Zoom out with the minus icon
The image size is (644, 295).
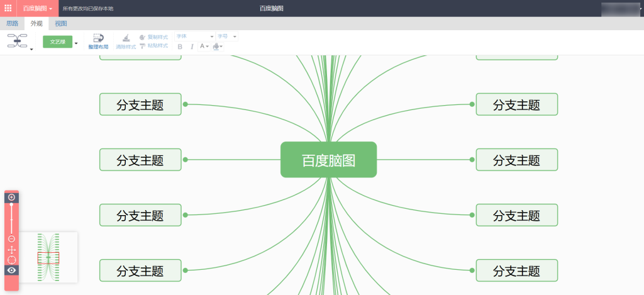[x=11, y=239]
